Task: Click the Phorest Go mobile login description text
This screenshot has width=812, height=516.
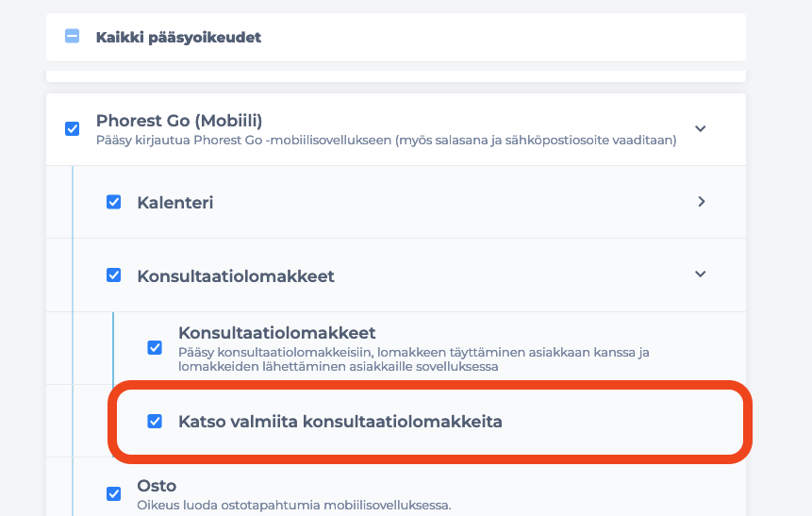Action: pos(387,141)
